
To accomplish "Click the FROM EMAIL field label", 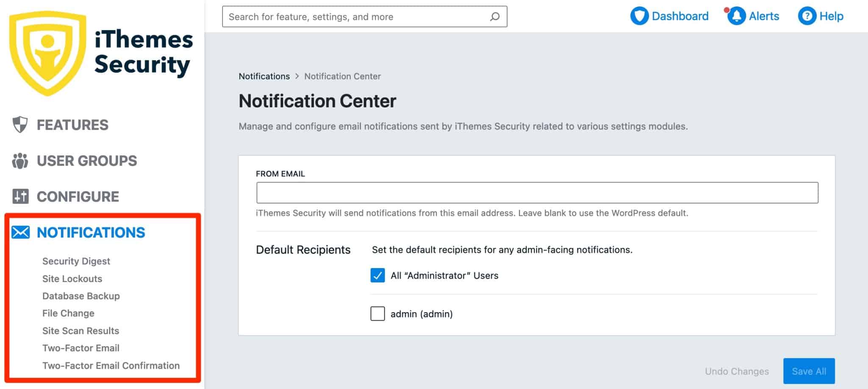I will pyautogui.click(x=280, y=174).
